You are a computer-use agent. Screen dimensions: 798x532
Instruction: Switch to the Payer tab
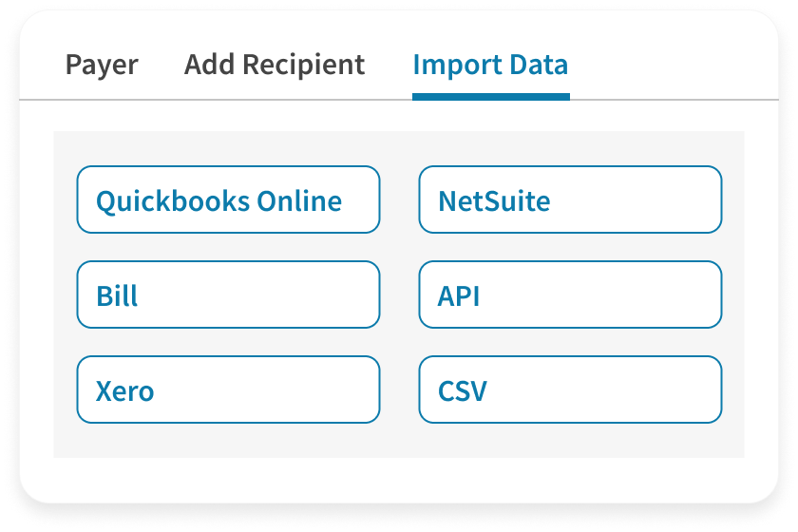click(102, 65)
